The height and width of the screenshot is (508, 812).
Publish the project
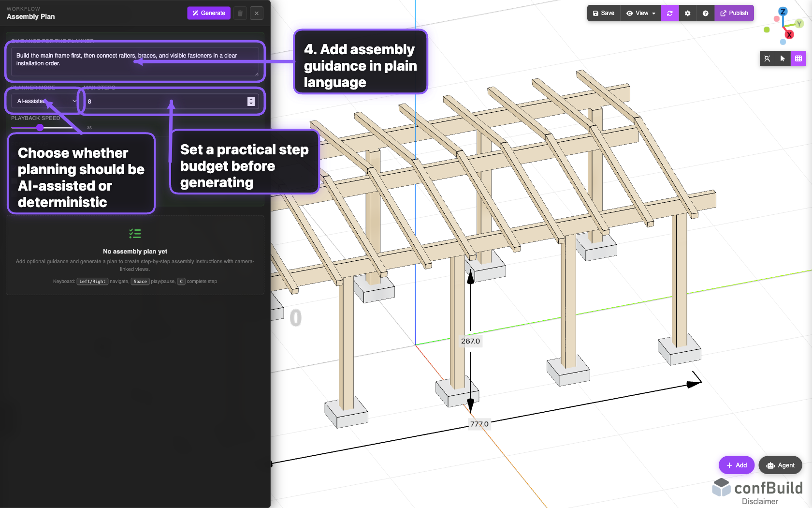point(734,13)
